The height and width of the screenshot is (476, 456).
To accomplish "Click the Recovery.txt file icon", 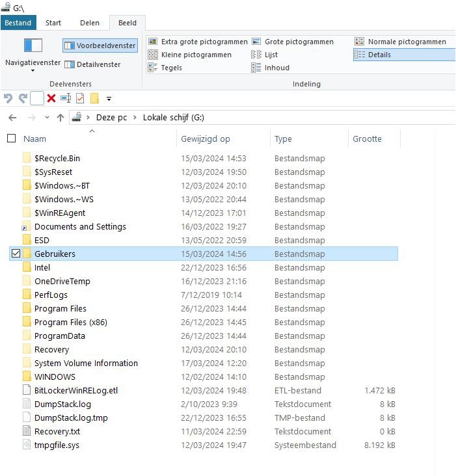I will click(27, 431).
